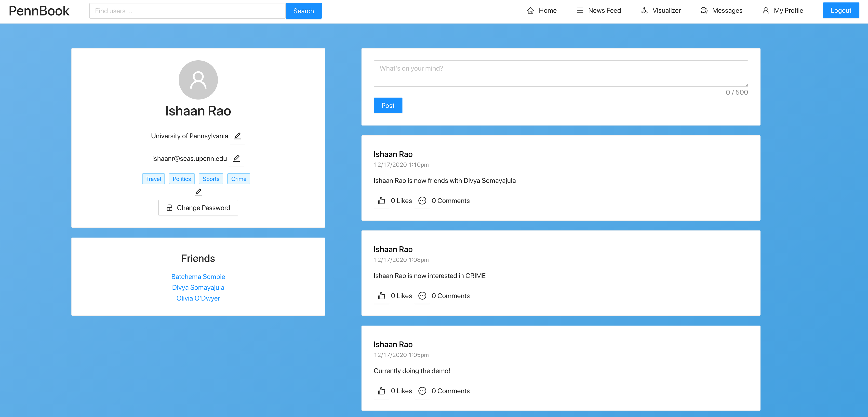The width and height of the screenshot is (868, 417).
Task: Click the blue Post button
Action: point(388,106)
